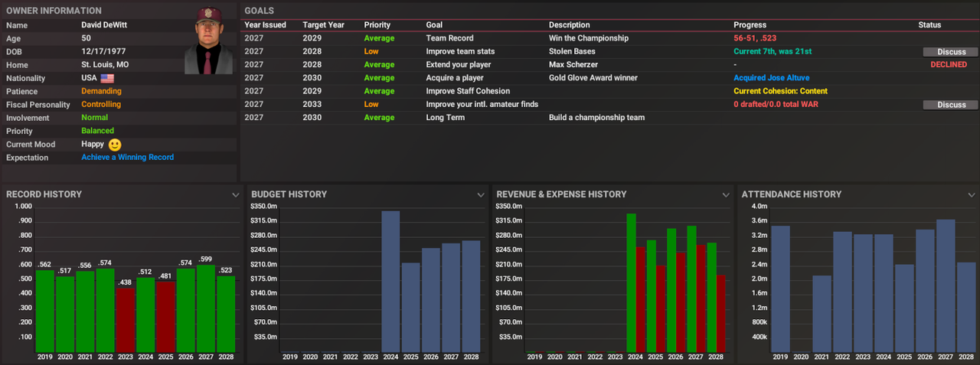
Task: Open the Record History dropdown chevron
Action: click(x=235, y=195)
